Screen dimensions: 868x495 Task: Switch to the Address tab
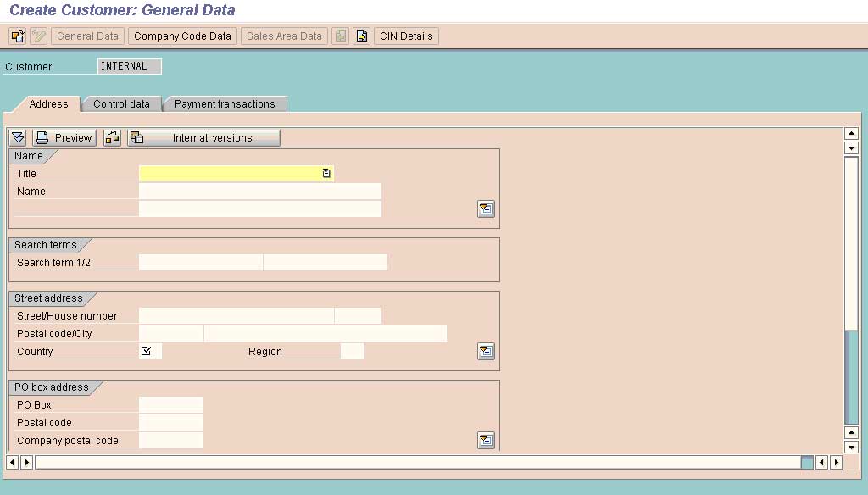[48, 104]
